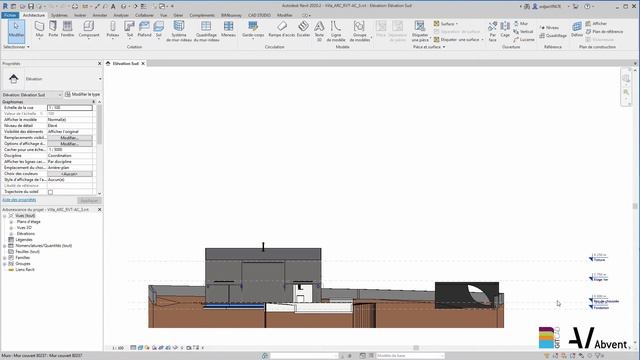Select the Modifier tool in the ribbon
The height and width of the screenshot is (360, 640).
16,31
